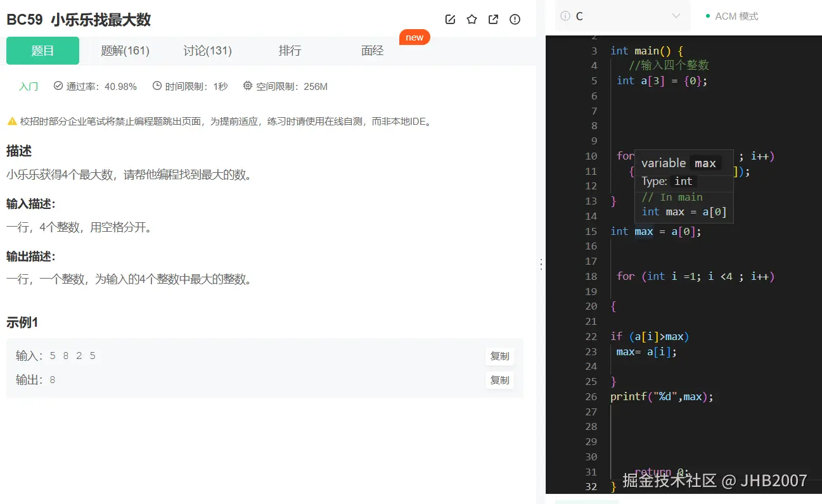
Task: Click the new badge on 面经 tab
Action: click(414, 37)
